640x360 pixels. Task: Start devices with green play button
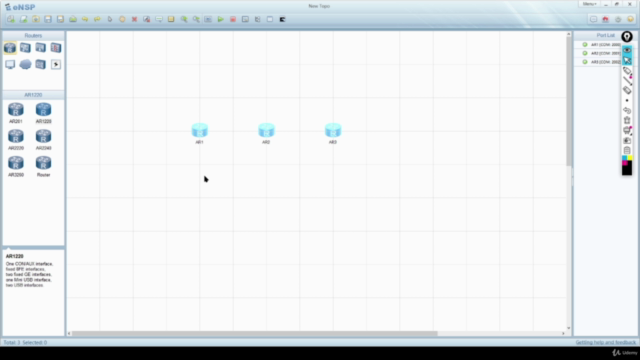coord(220,19)
